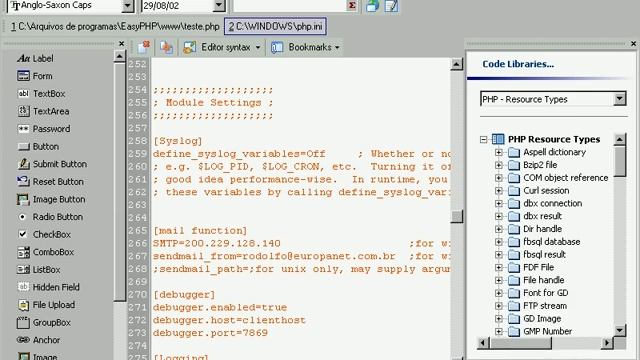
Task: Switch to the C:\WINDOWS\php.ini tab
Action: (x=276, y=27)
